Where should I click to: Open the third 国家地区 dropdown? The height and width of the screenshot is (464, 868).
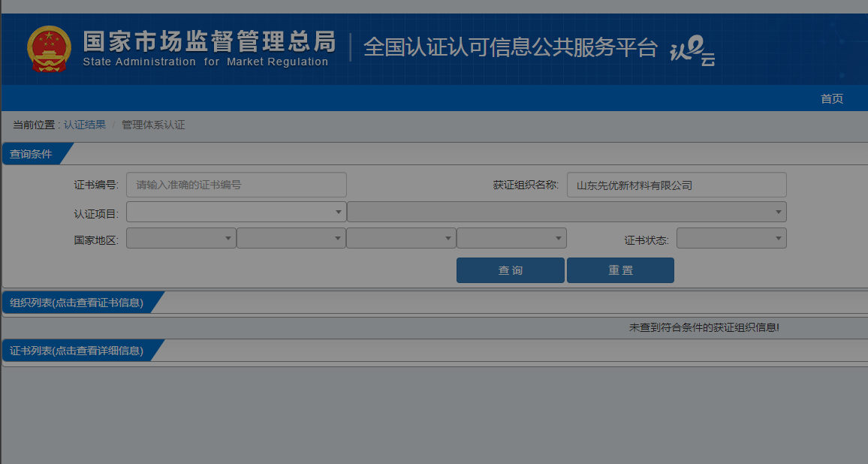point(402,238)
